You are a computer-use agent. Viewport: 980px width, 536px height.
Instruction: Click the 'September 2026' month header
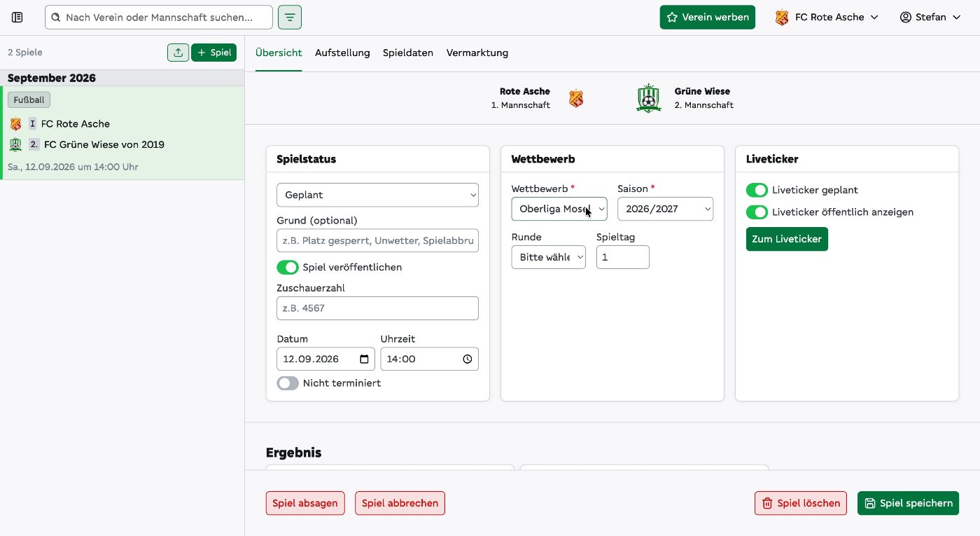[52, 78]
